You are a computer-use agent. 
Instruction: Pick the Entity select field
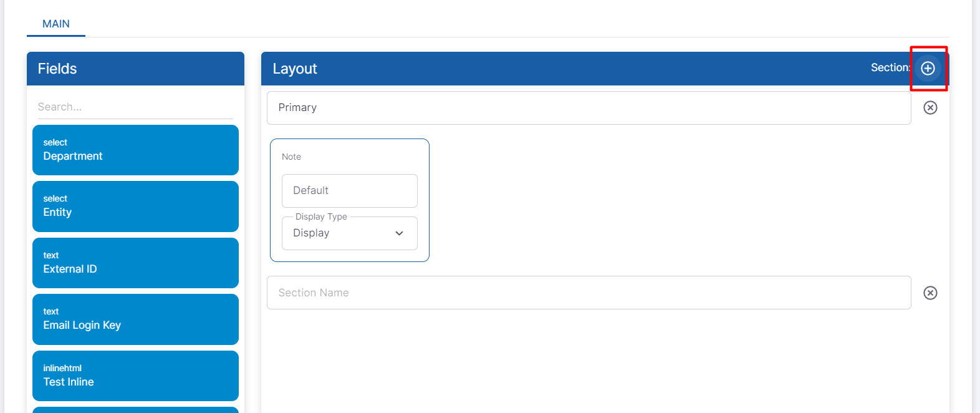(135, 206)
